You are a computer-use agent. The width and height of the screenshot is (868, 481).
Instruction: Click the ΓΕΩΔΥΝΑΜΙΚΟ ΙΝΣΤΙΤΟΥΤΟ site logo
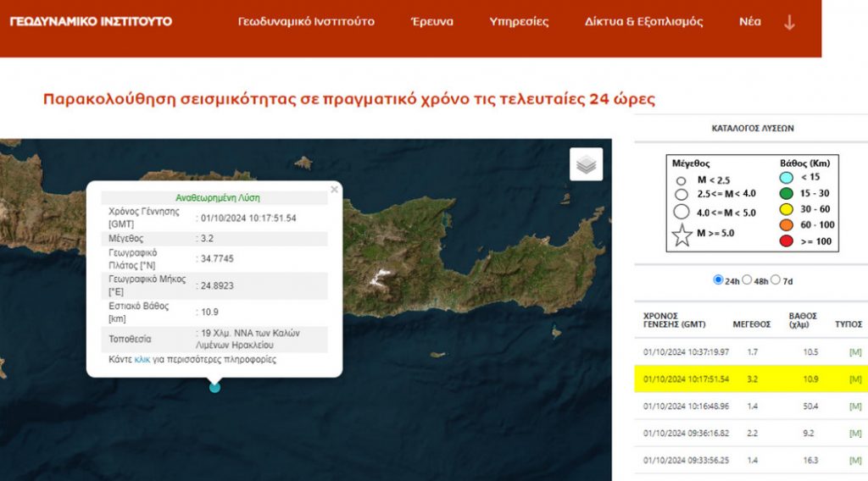pyautogui.click(x=91, y=21)
